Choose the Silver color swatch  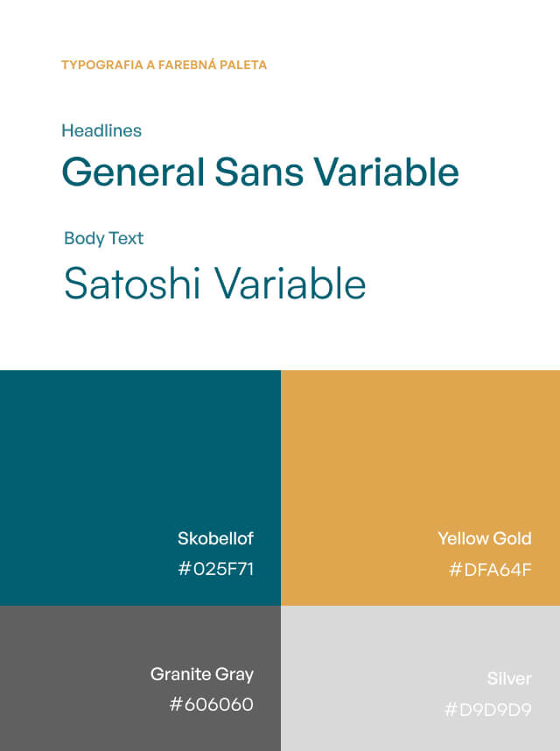click(x=420, y=678)
